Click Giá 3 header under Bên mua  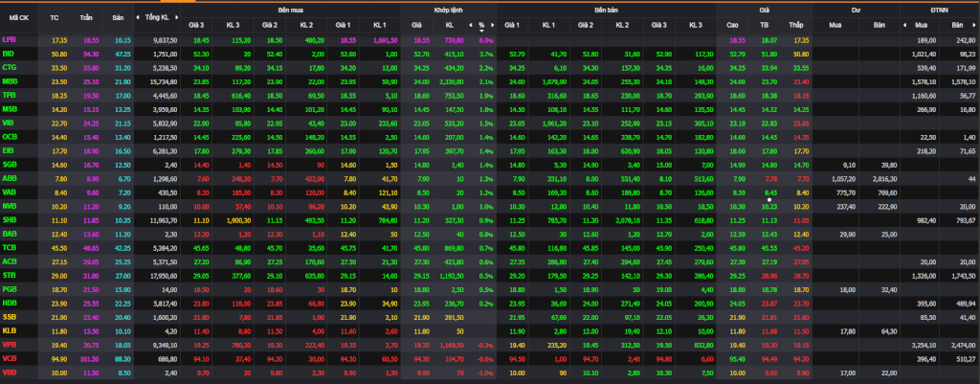(x=196, y=25)
